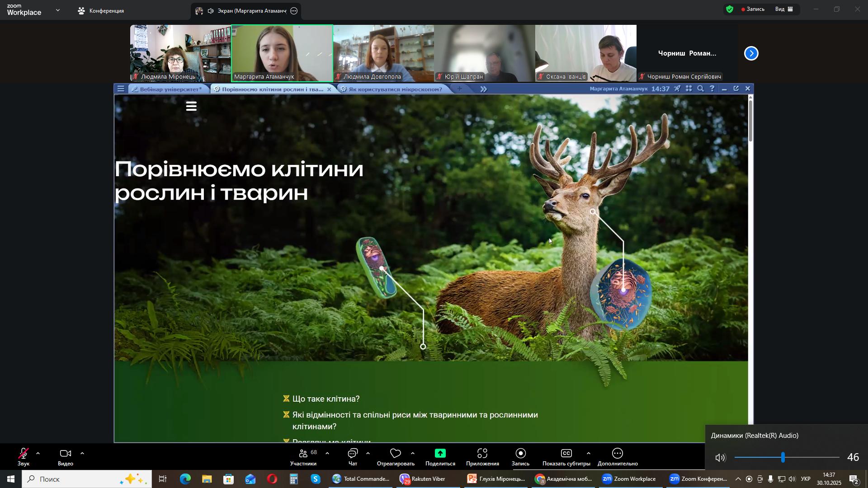Expand video options arrow next to camera
Screen dimensions: 868x488
tap(82, 453)
